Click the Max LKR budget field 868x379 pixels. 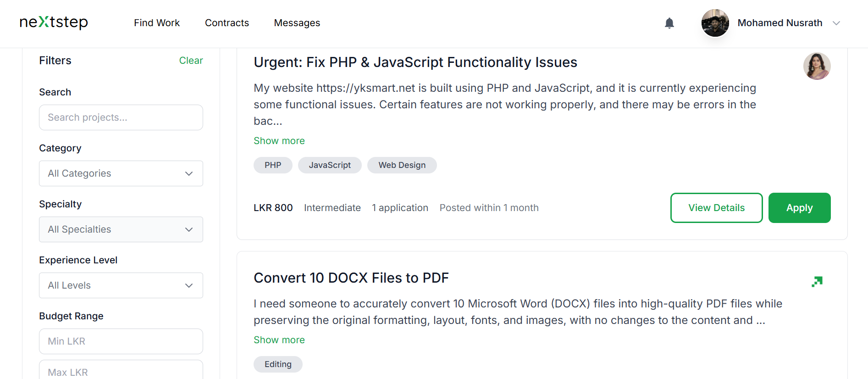[x=121, y=371]
